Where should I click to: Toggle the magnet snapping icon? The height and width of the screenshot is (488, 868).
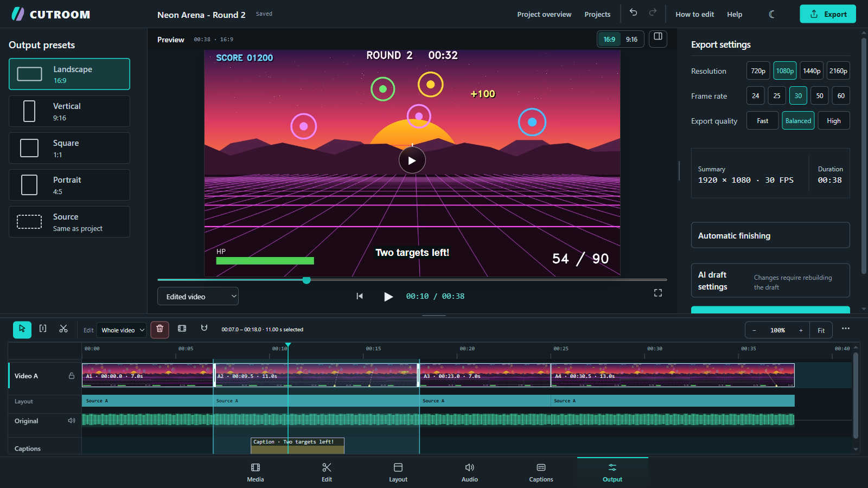click(204, 329)
